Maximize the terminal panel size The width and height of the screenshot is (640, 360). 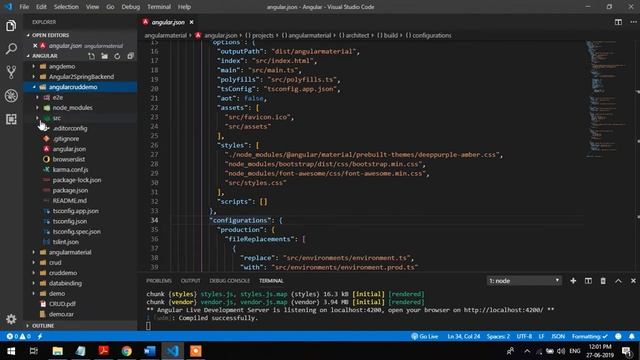point(618,281)
